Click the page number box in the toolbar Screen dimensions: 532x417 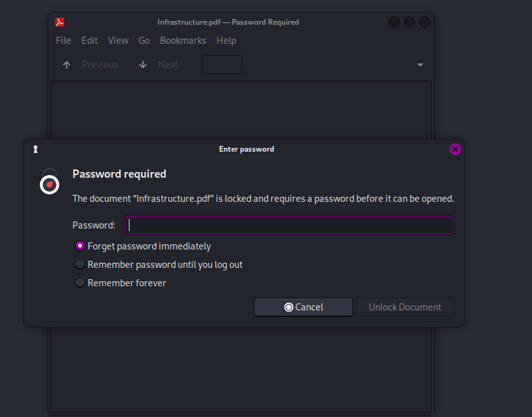coord(222,65)
